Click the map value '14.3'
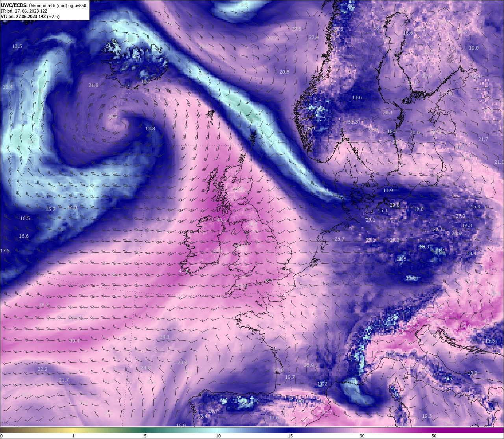The image size is (504, 439). [467, 225]
